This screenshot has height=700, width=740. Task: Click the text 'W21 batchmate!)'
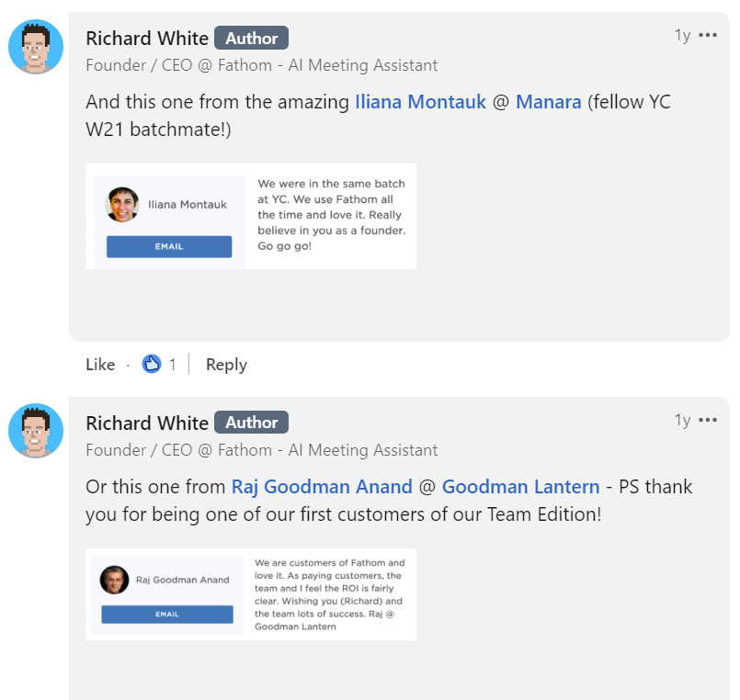click(x=158, y=130)
